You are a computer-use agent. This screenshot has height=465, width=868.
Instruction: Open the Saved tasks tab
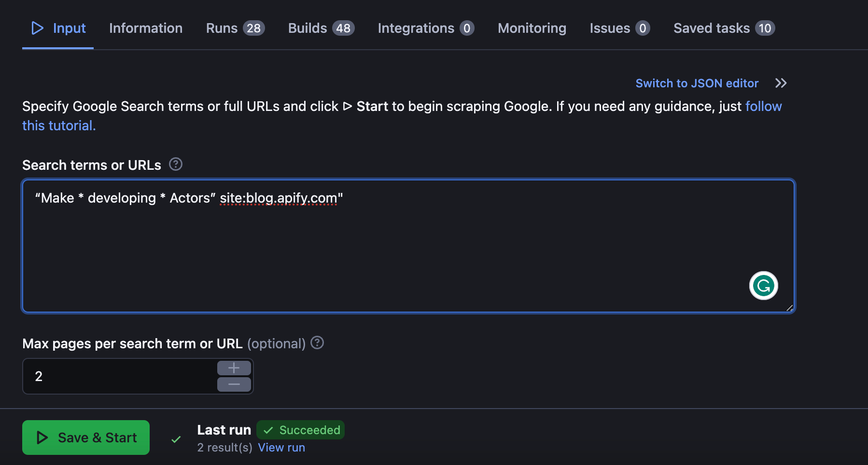[x=724, y=28]
